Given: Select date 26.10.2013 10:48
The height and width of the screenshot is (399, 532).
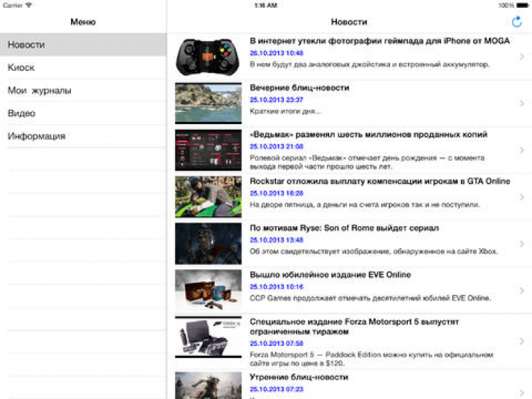Looking at the screenshot, I should [x=277, y=53].
